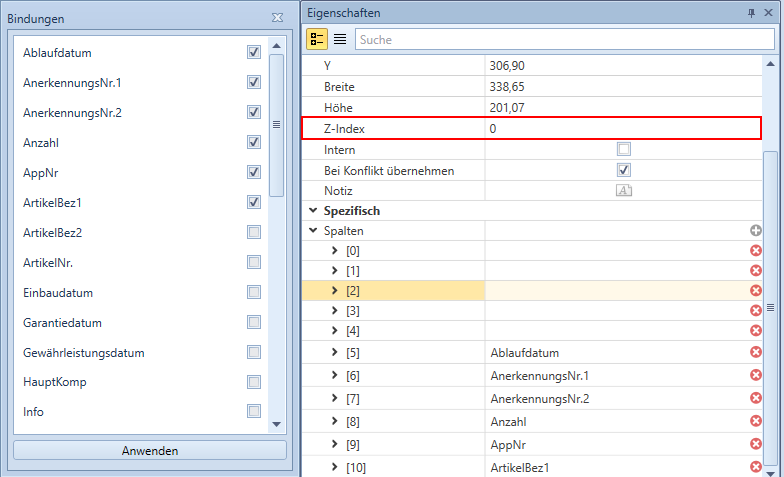Viewport: 784px width, 477px height.
Task: Enable the Info binding
Action: [254, 411]
